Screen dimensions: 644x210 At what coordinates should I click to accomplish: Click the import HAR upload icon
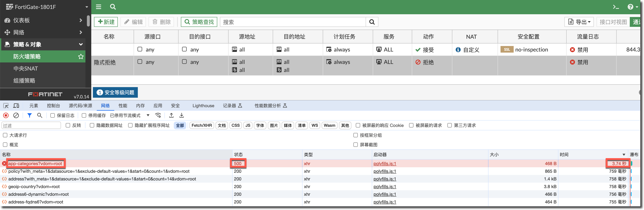[x=171, y=115]
